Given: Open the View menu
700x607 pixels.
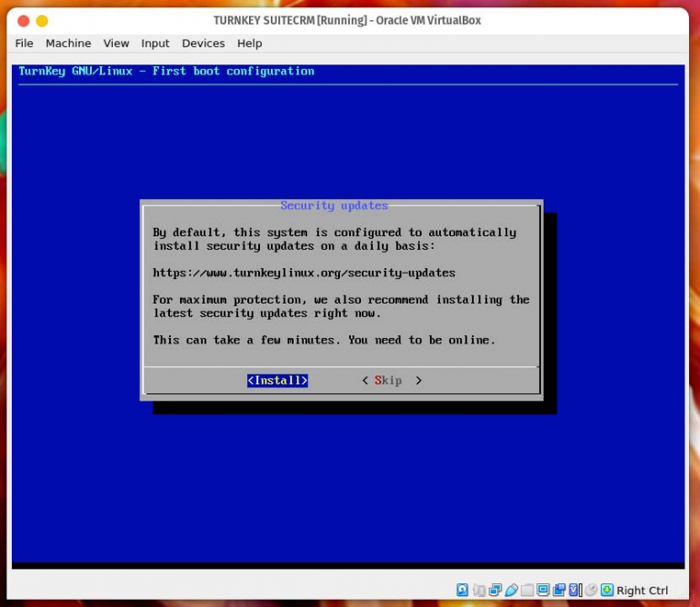Looking at the screenshot, I should coord(116,44).
